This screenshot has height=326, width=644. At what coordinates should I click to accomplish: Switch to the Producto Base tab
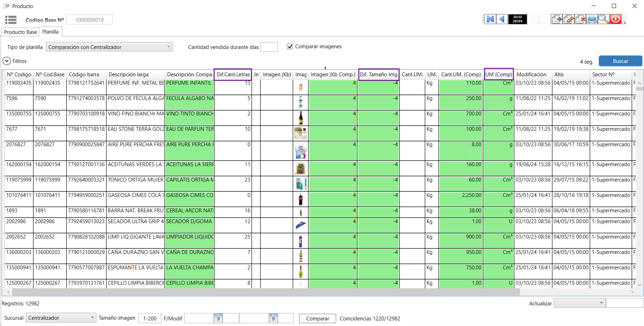[x=20, y=32]
